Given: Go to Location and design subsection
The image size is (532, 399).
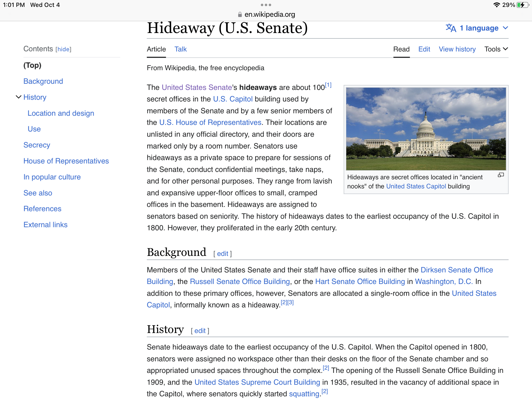Looking at the screenshot, I should [61, 113].
